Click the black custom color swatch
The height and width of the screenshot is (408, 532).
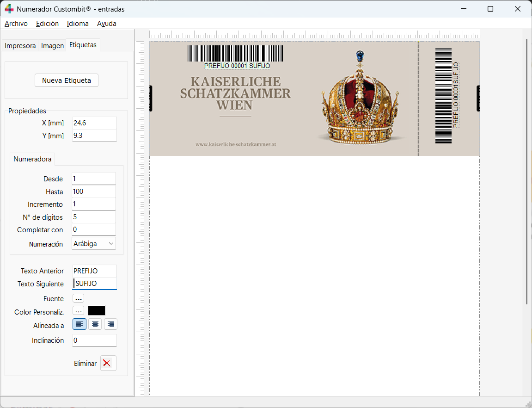[x=97, y=310]
